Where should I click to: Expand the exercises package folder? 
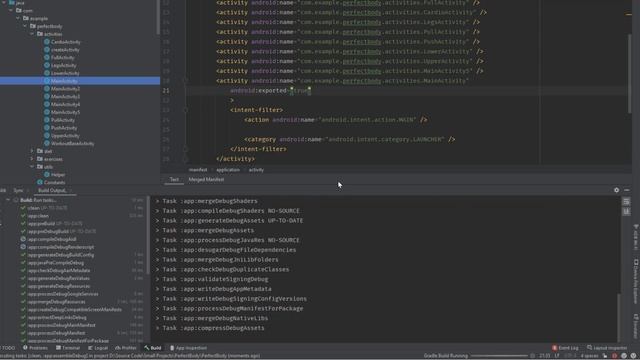[32, 159]
